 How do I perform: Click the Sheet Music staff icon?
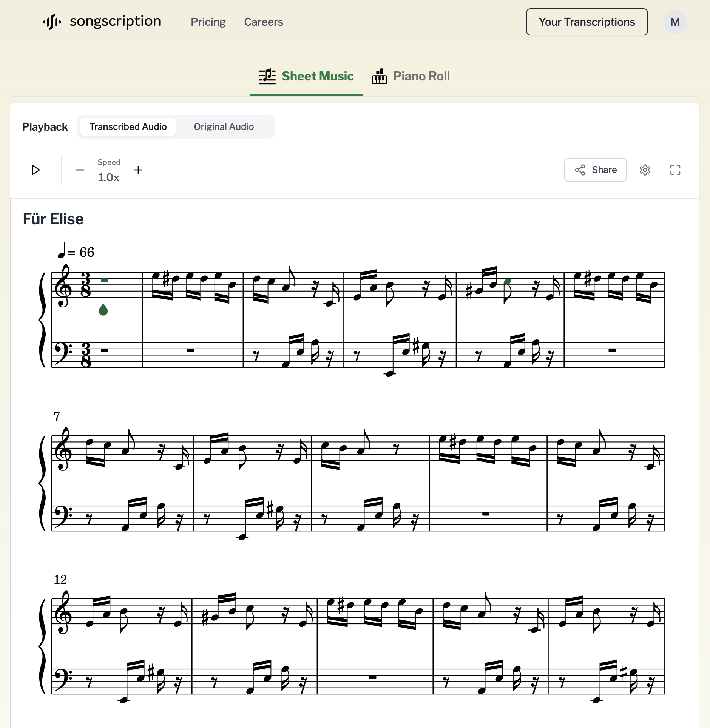tap(267, 76)
